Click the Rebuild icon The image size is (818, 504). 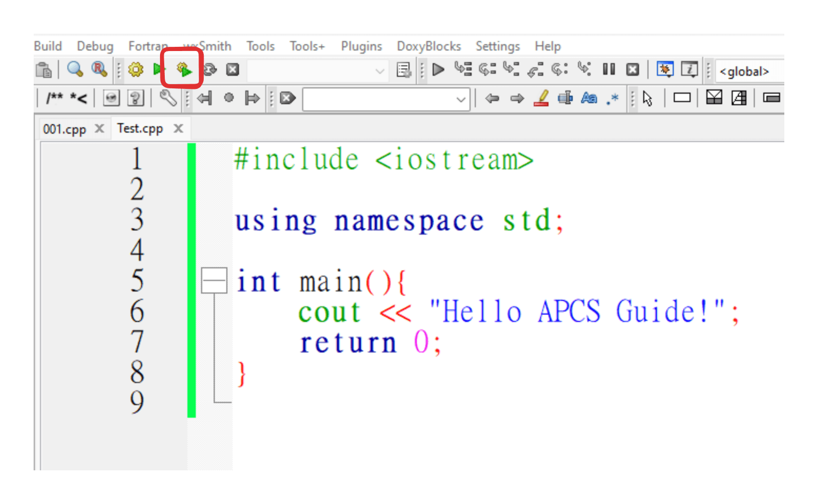(211, 69)
